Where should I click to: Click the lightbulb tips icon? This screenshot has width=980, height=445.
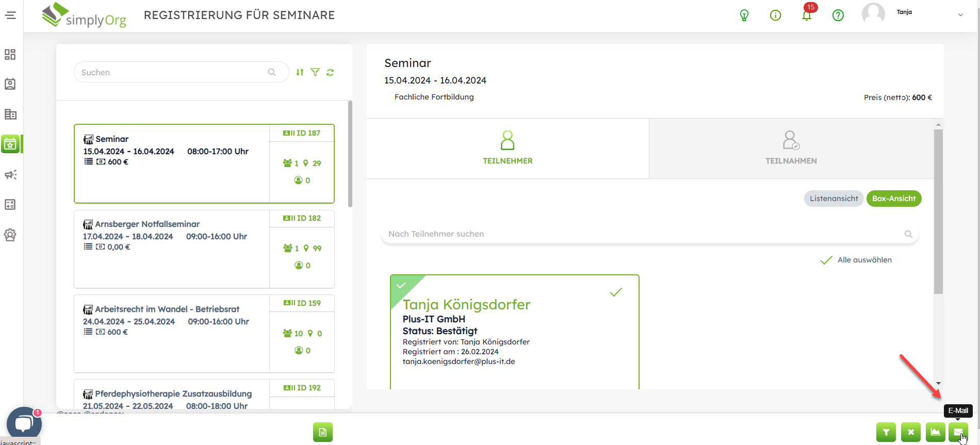tap(744, 15)
